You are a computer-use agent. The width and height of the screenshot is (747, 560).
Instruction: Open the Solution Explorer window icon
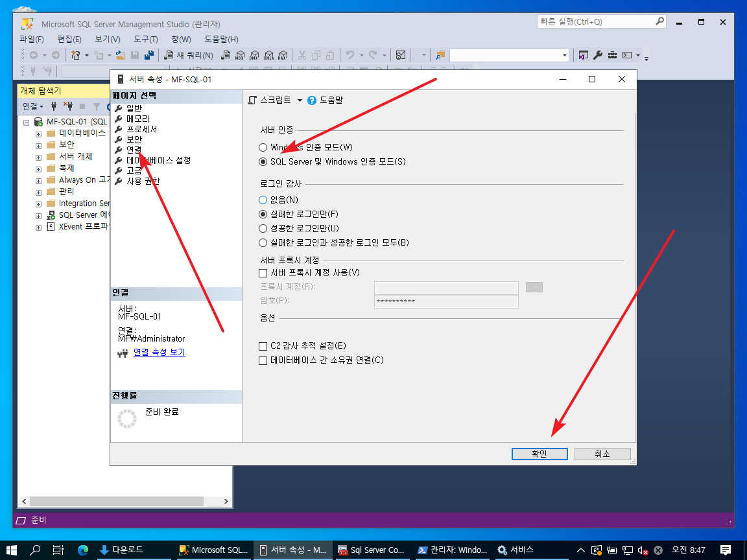[x=584, y=55]
